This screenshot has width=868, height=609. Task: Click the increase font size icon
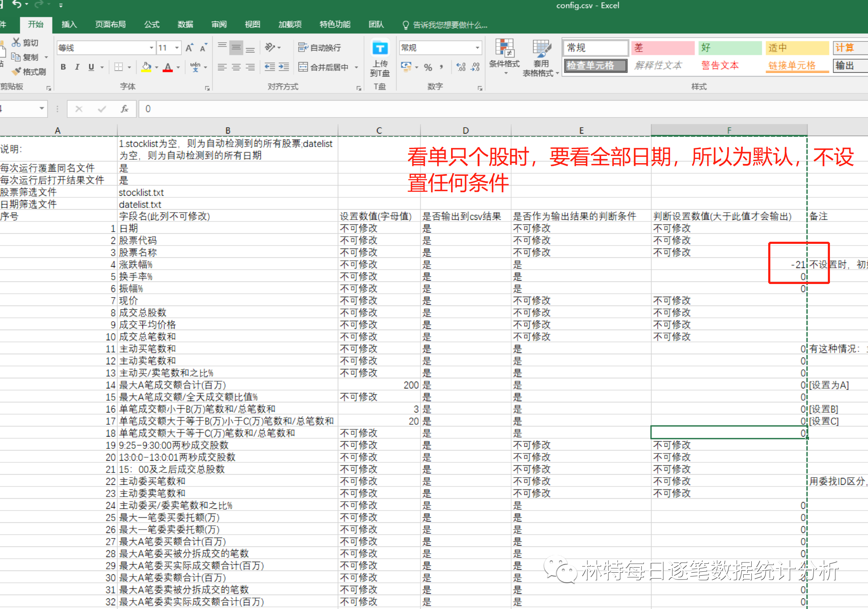(189, 48)
